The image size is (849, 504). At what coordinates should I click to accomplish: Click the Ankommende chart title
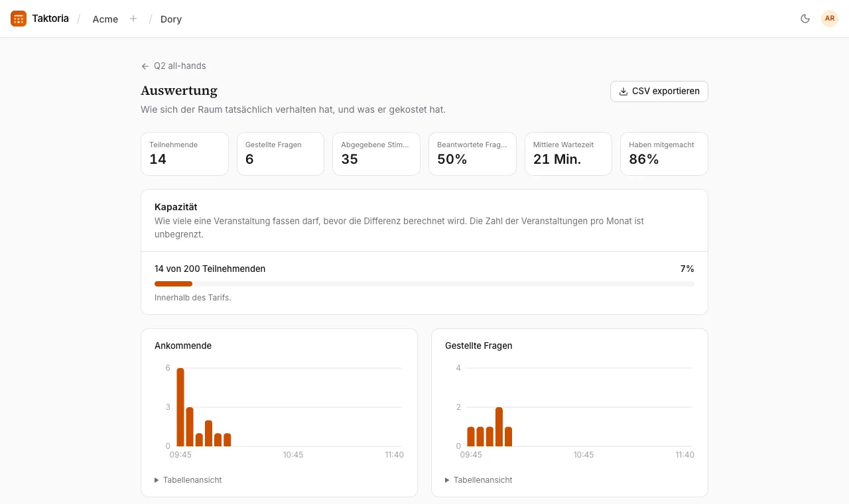pyautogui.click(x=183, y=346)
